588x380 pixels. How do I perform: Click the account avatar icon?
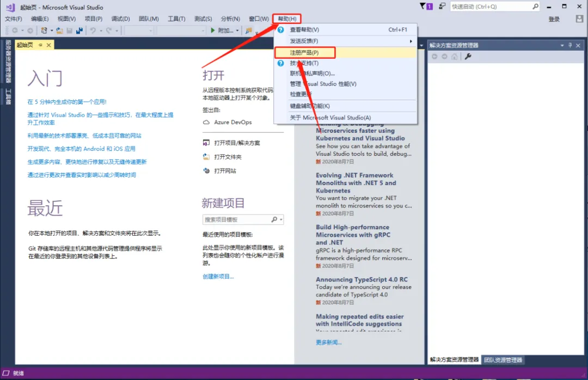click(579, 19)
